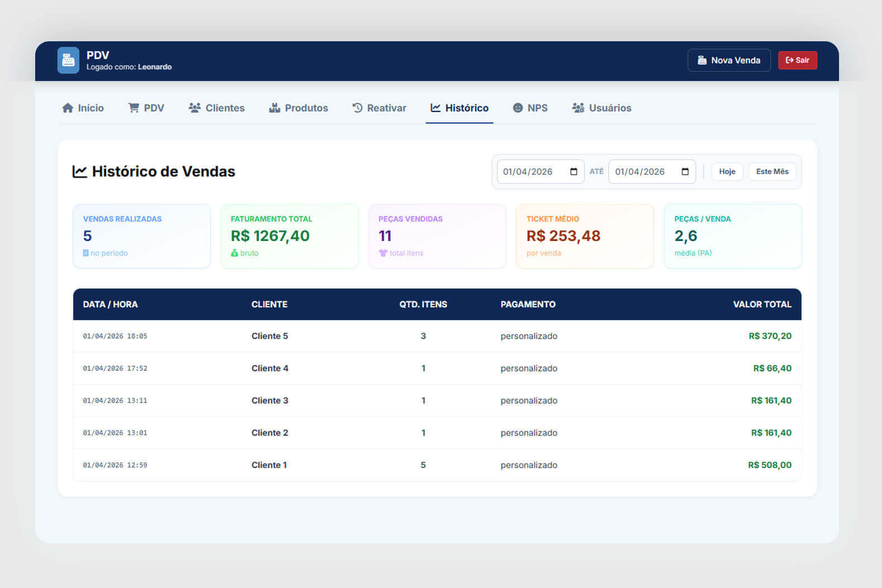Click timestamp 01/04/2026 13:11
Image resolution: width=882 pixels, height=588 pixels.
(x=115, y=401)
